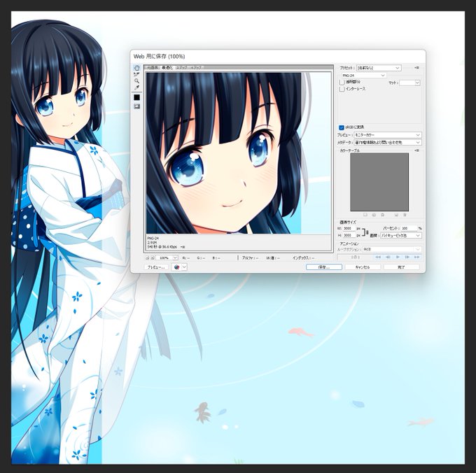This screenshot has width=476, height=473.
Task: Open the メタデータ dropdown
Action: tap(388, 142)
